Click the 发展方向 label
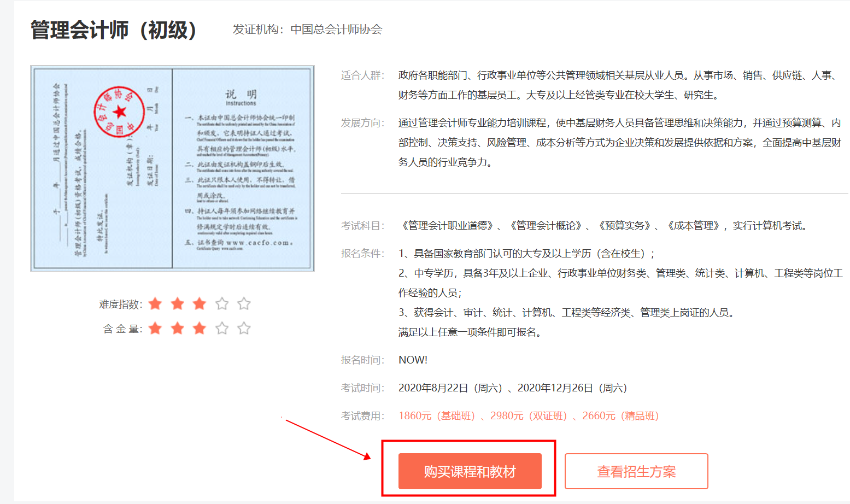Viewport: 850px width, 504px height. click(362, 123)
